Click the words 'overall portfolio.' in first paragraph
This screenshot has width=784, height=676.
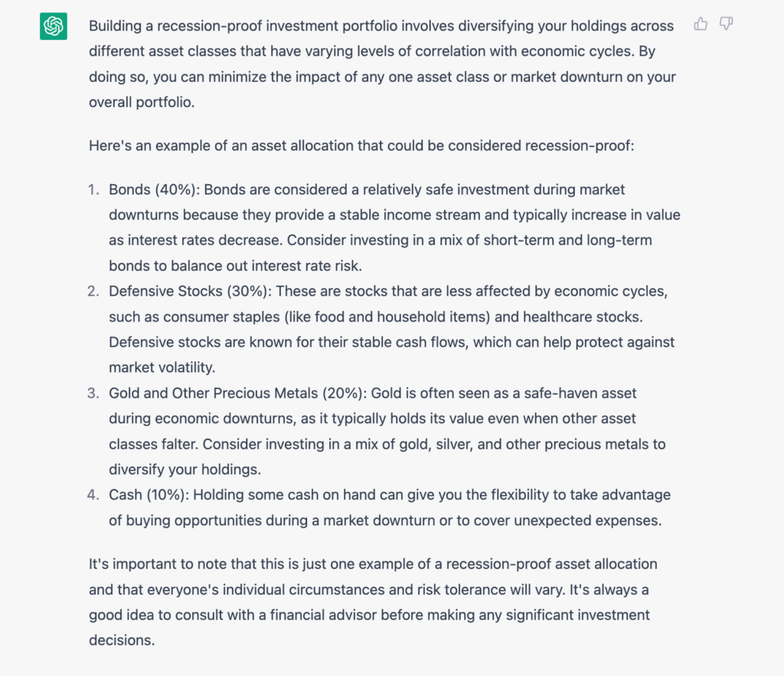142,102
